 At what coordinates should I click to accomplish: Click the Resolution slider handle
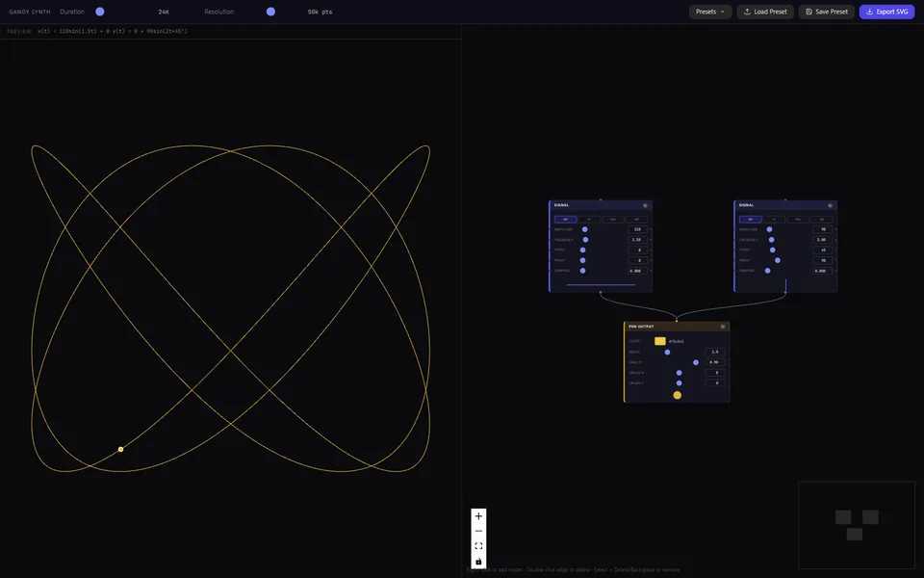[270, 12]
